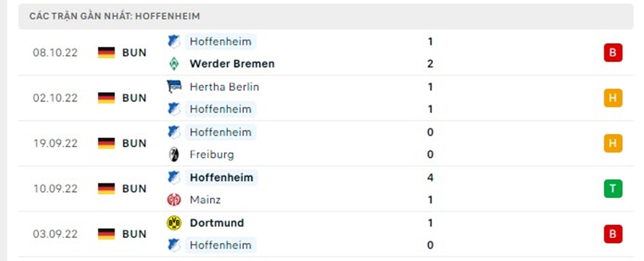Click the Werder Bremen club crest
This screenshot has height=261, width=644.
(x=173, y=64)
